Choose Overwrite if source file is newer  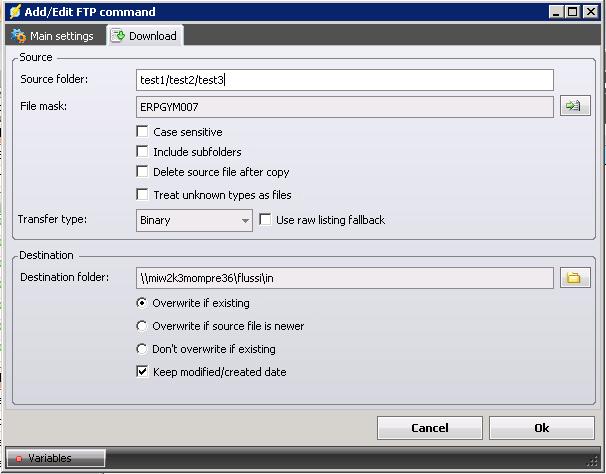142,326
